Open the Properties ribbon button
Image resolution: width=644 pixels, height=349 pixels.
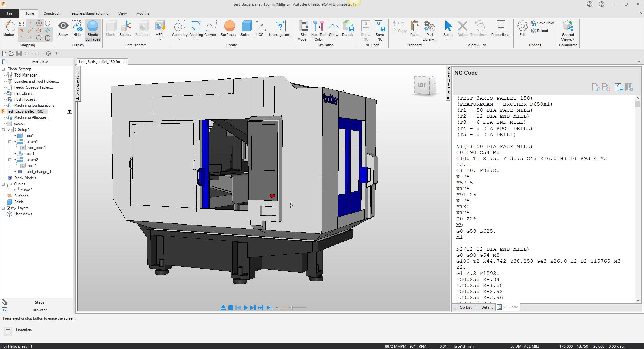(501, 29)
